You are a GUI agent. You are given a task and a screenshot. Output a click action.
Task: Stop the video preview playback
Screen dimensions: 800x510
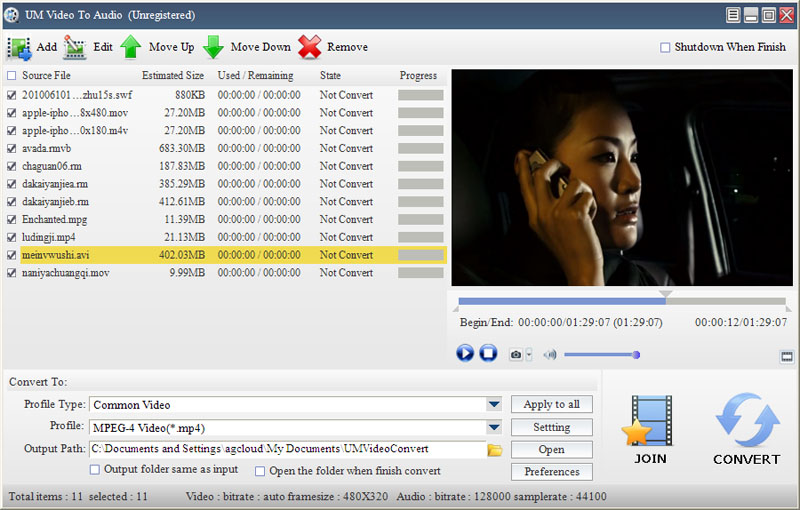click(488, 353)
